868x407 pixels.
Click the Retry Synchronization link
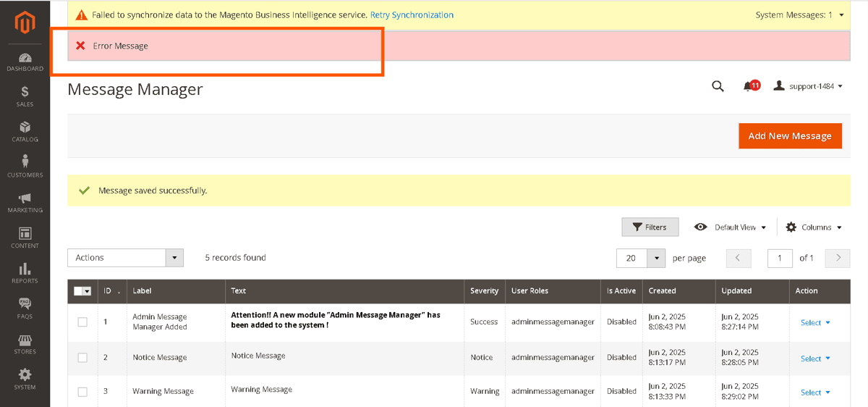pos(412,14)
